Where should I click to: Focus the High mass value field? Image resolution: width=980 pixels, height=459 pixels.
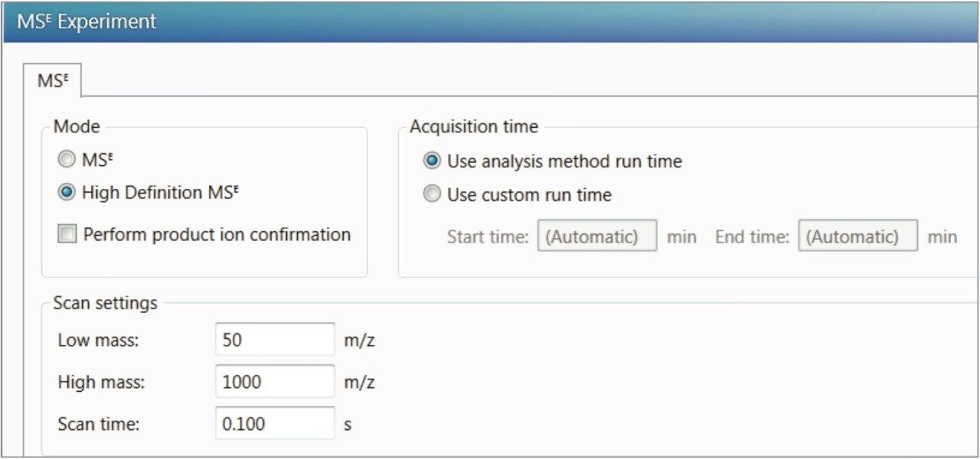[275, 382]
